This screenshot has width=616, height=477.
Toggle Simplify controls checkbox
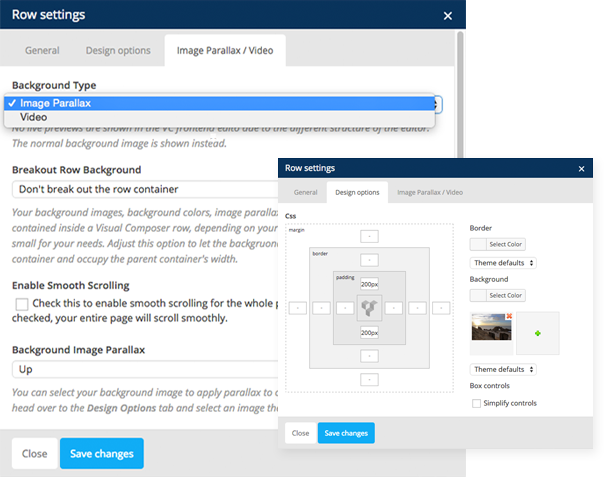476,404
